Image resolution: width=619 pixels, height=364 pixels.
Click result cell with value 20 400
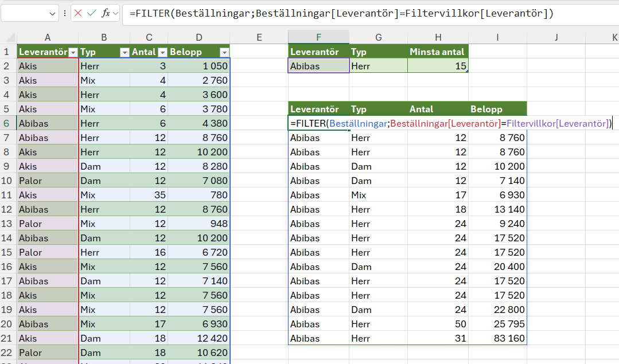pyautogui.click(x=497, y=267)
